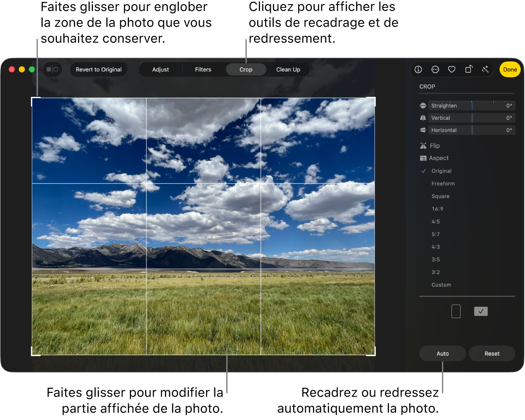Image resolution: width=525 pixels, height=420 pixels.
Task: Open the Filters tab
Action: (x=203, y=69)
